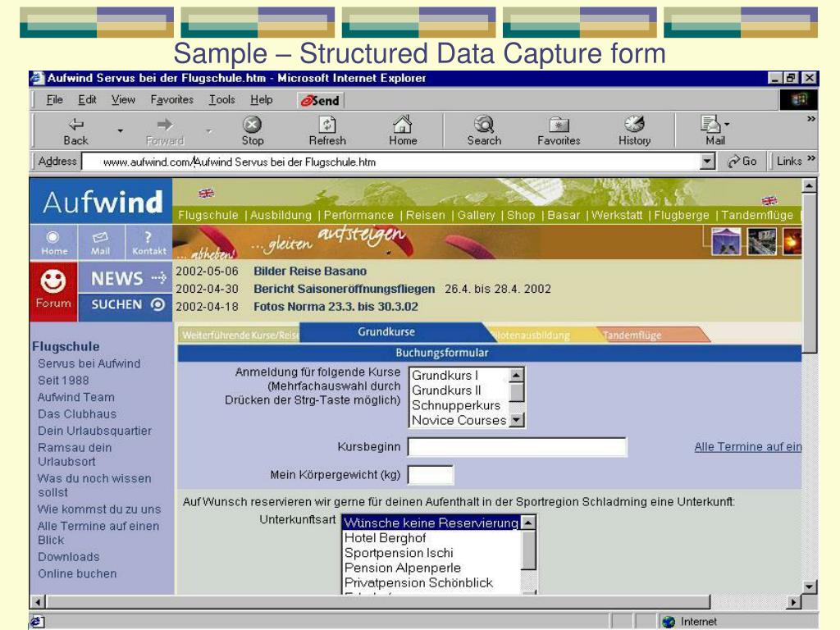Click the vertical scrollbar up arrow
The image size is (840, 630).
point(810,186)
